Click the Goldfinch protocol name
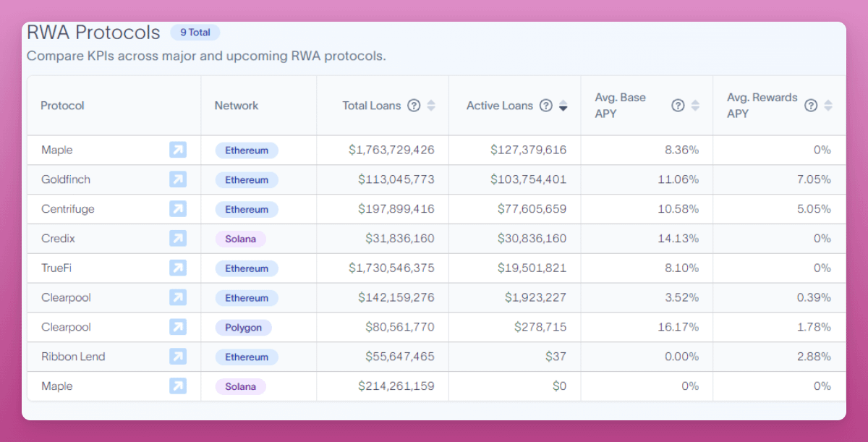Screen dimensions: 868x442 (66, 179)
